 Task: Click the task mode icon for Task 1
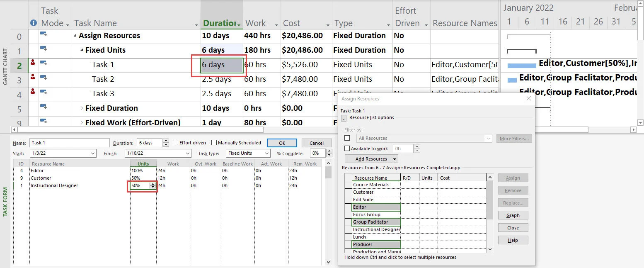point(43,63)
